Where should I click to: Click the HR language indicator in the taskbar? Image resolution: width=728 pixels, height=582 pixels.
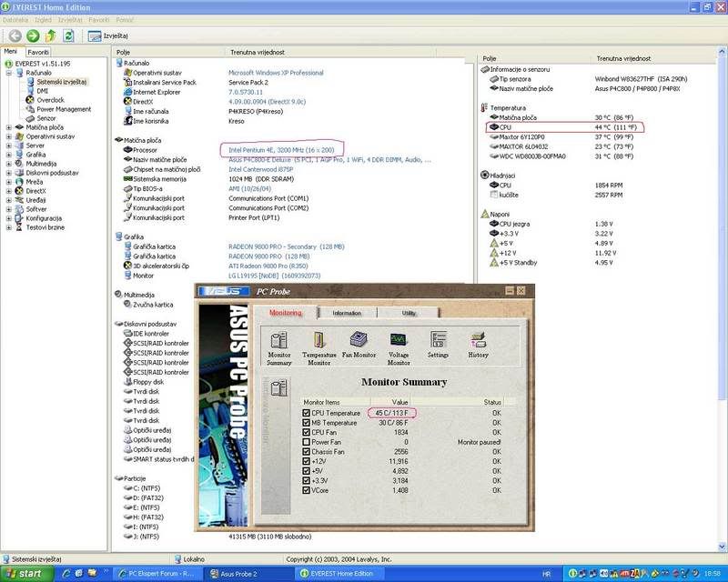click(x=546, y=574)
